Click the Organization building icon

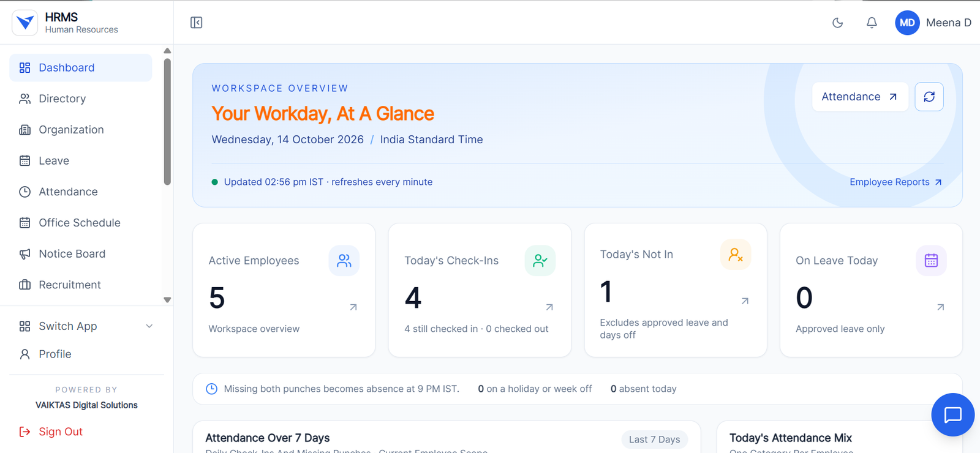(24, 130)
